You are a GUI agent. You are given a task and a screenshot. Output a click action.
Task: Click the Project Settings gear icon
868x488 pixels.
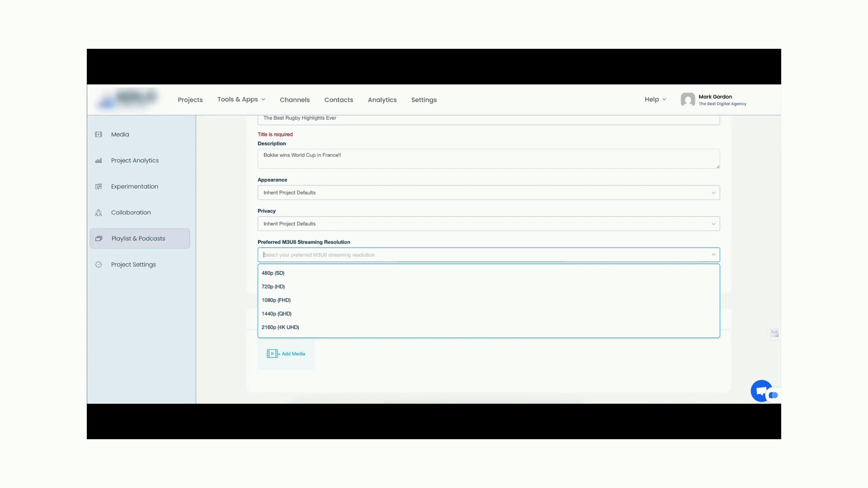coord(99,264)
